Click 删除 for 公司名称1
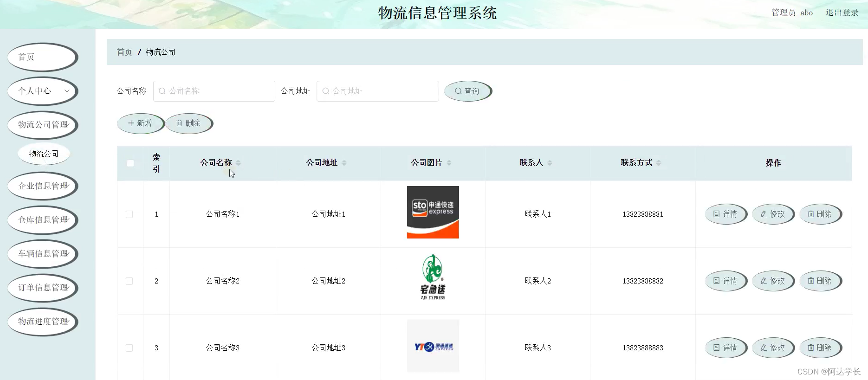This screenshot has height=380, width=868. [x=821, y=214]
